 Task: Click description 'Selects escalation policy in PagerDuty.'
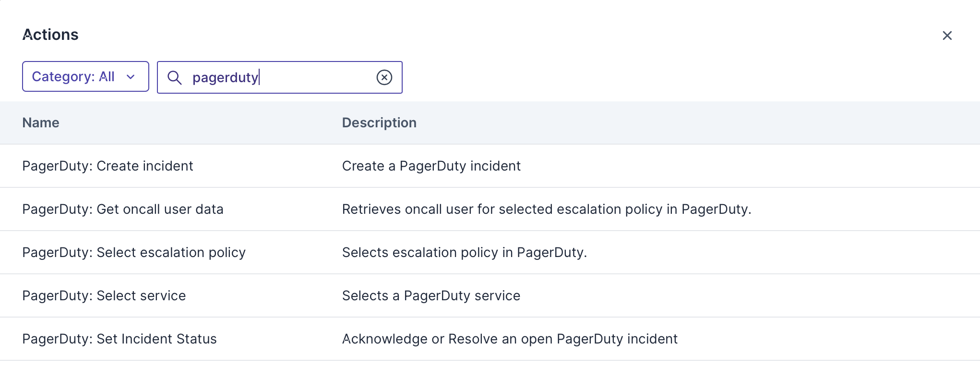click(x=465, y=253)
